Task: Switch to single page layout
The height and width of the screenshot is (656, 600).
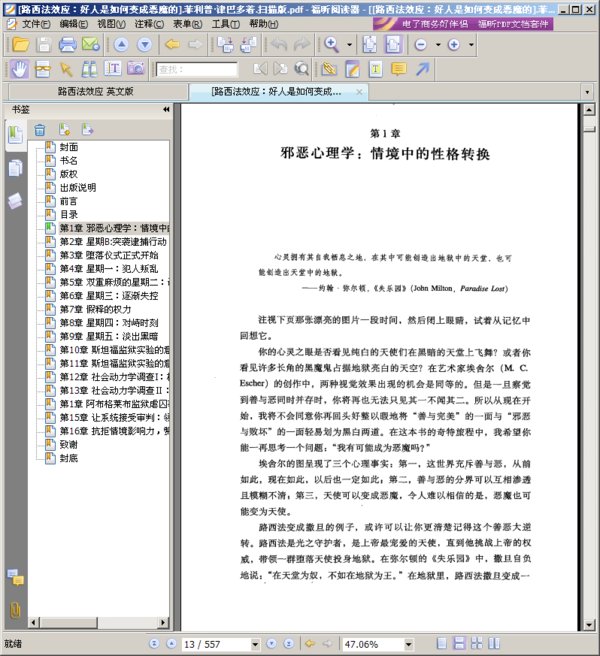Action: pos(441,643)
